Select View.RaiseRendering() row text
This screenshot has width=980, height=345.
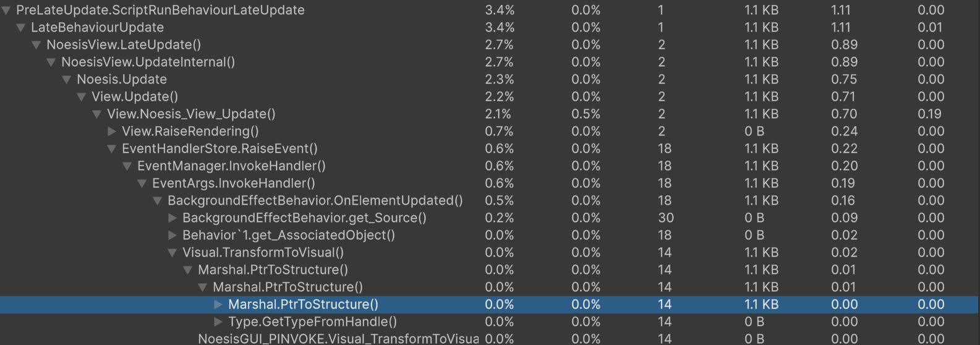[190, 132]
